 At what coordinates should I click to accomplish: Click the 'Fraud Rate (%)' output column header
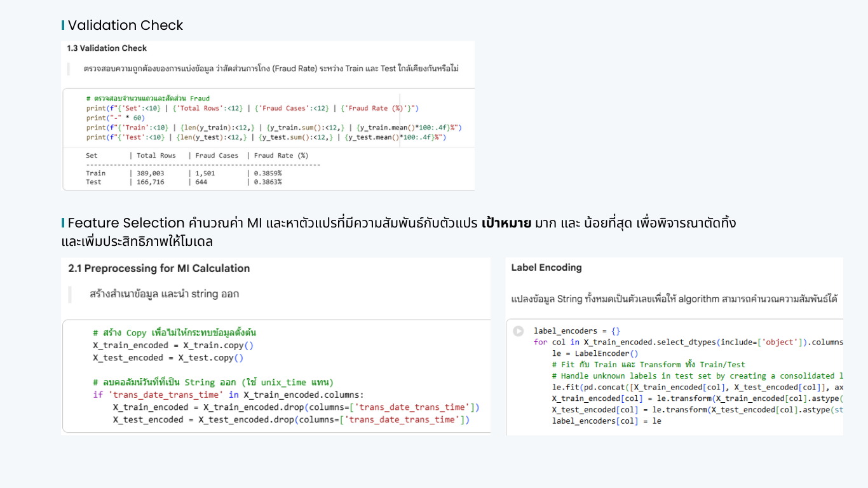tap(281, 156)
